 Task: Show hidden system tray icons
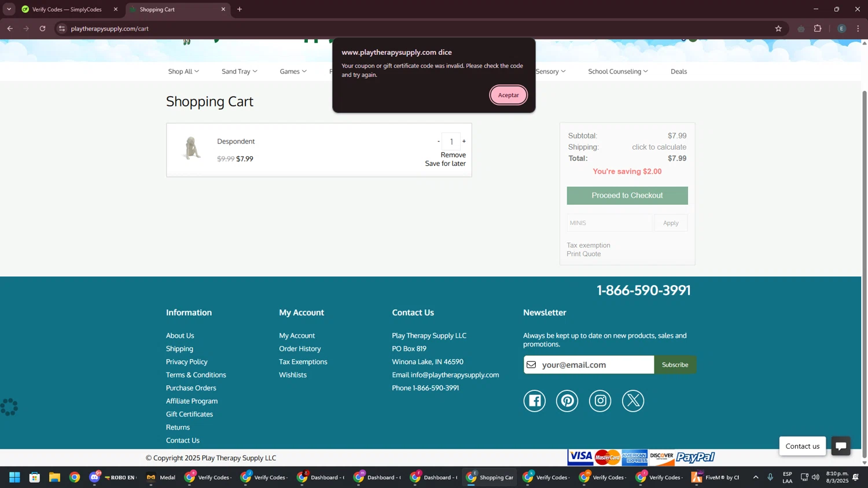pyautogui.click(x=755, y=477)
